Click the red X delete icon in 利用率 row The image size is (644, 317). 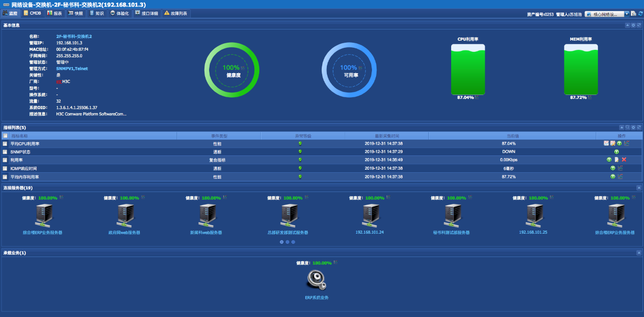click(x=624, y=160)
